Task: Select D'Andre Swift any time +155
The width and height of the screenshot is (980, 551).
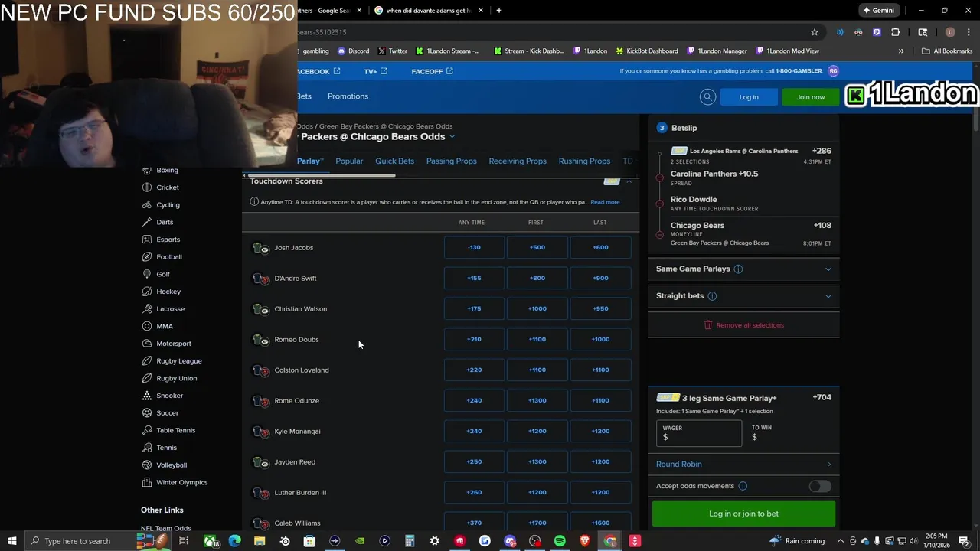Action: 474,279
